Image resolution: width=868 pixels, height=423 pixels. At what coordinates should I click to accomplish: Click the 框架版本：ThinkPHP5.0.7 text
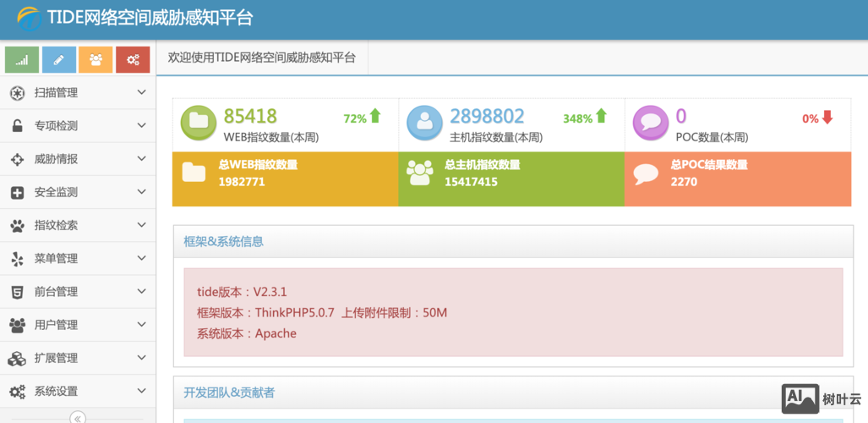[265, 313]
